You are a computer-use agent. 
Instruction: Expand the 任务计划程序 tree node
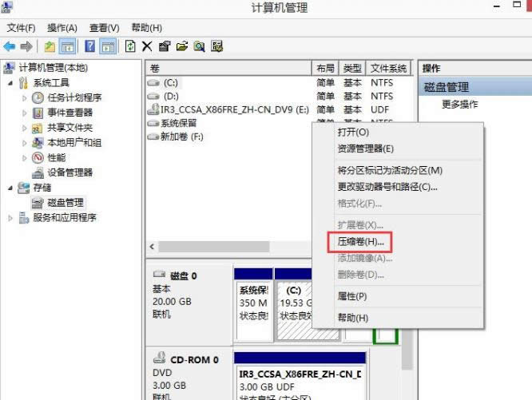[x=25, y=97]
